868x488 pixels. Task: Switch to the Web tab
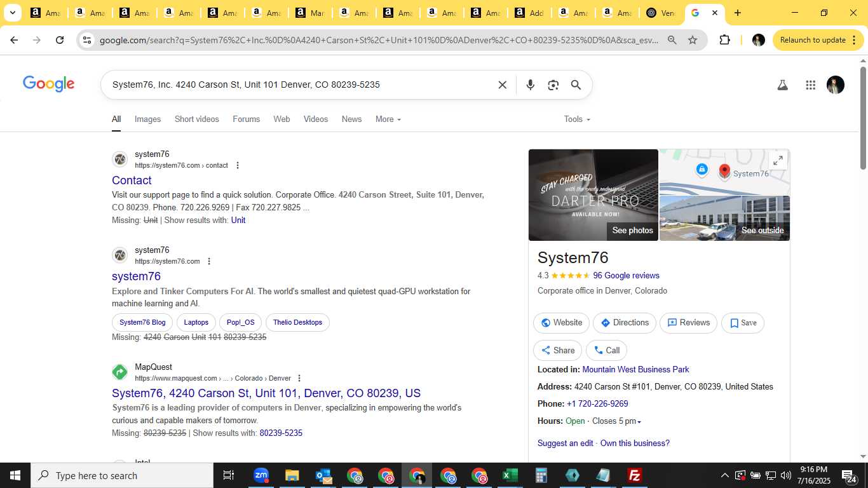pos(281,119)
